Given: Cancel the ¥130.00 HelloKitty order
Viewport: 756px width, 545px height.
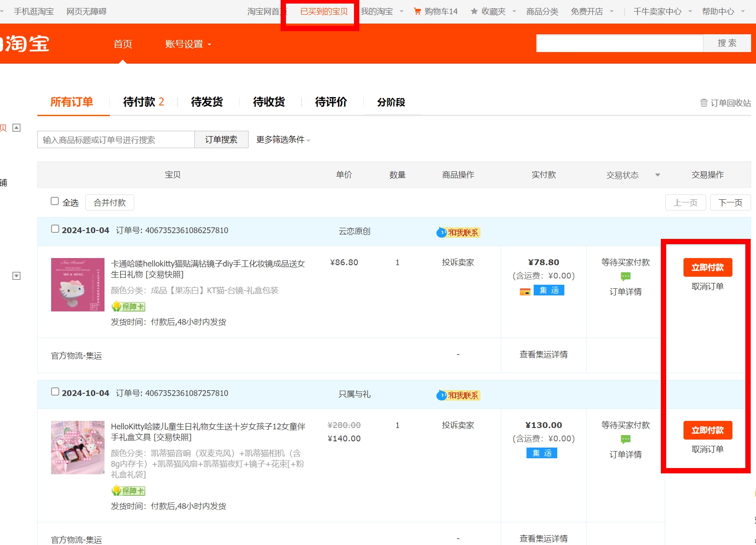Looking at the screenshot, I should [x=708, y=449].
